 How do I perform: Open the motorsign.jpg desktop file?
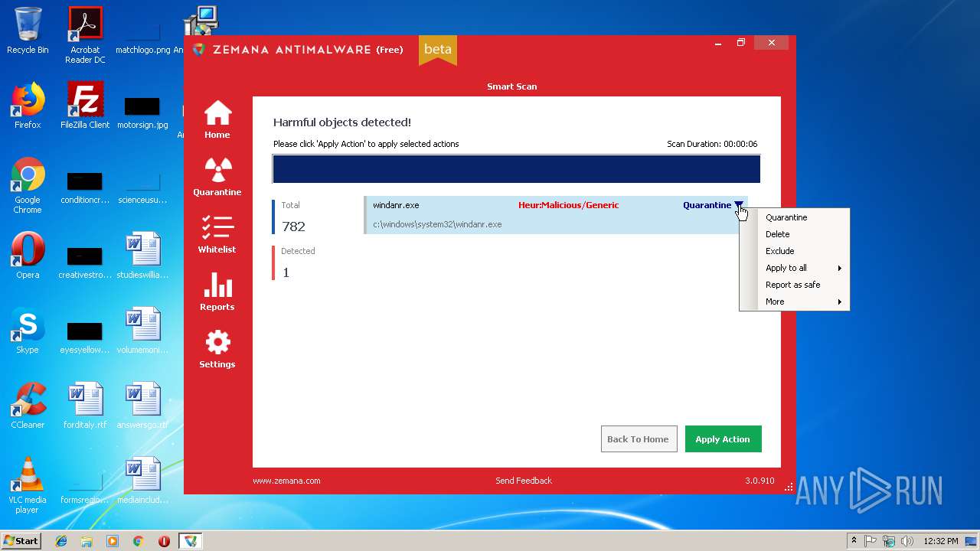coord(142,111)
